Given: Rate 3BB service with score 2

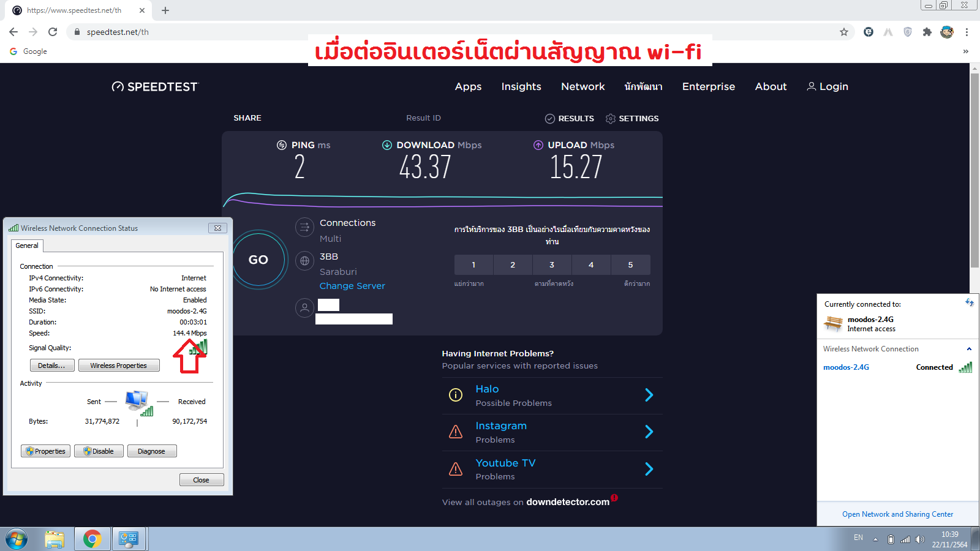Looking at the screenshot, I should coord(513,265).
